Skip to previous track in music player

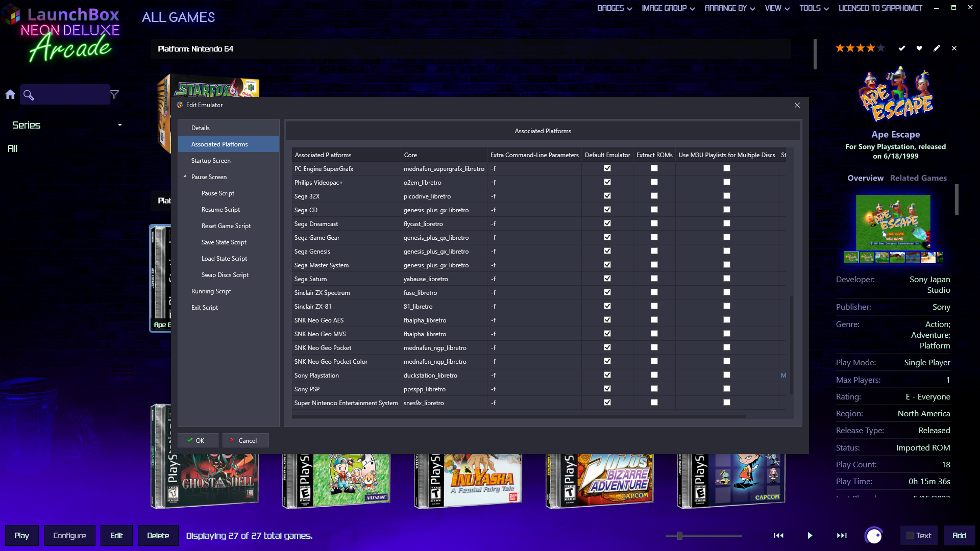(778, 535)
